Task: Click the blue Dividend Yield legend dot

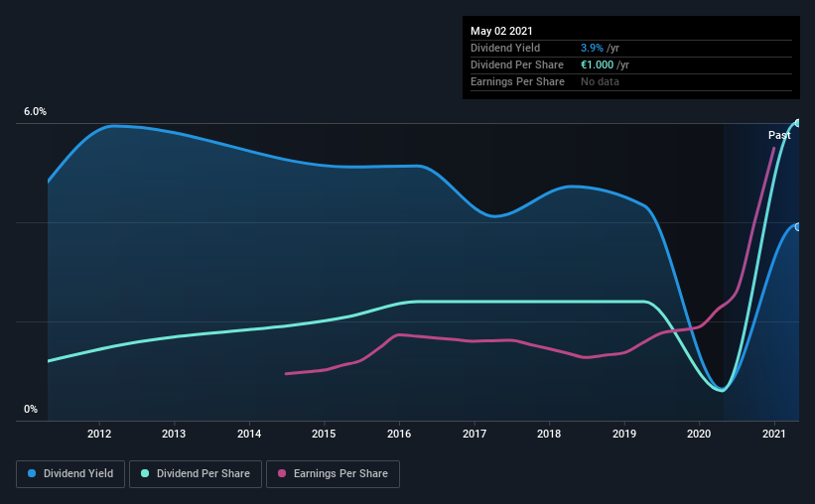Action: coord(32,473)
